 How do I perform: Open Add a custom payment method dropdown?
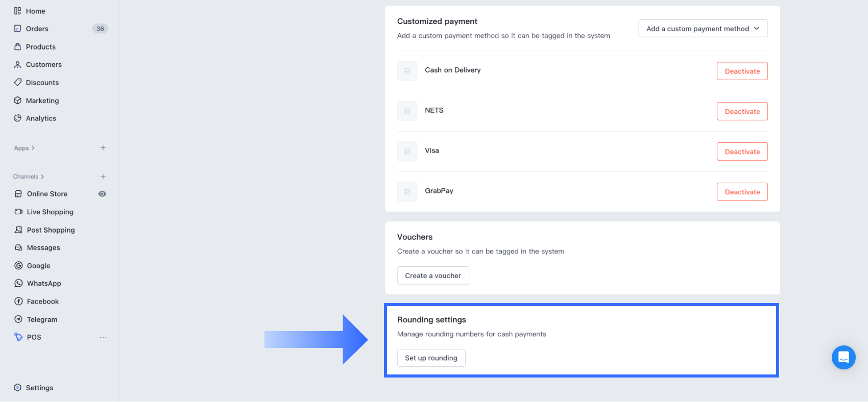tap(703, 29)
